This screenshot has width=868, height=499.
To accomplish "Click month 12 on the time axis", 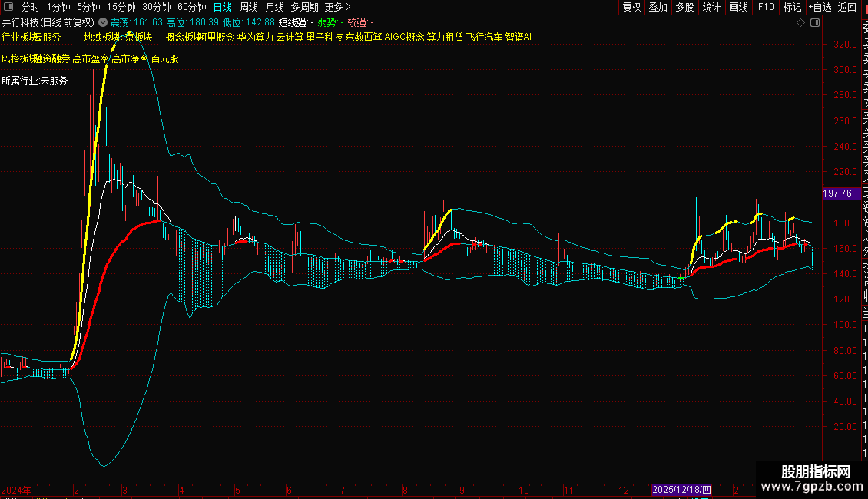I will (x=623, y=490).
